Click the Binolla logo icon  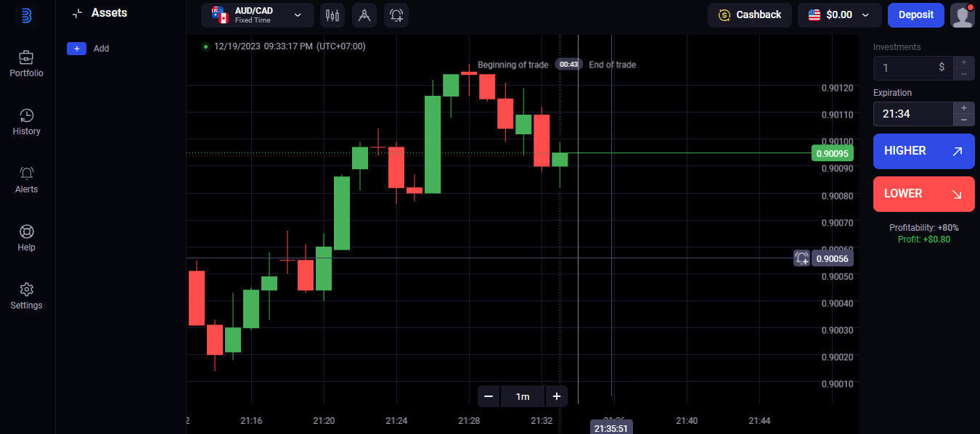(x=27, y=15)
